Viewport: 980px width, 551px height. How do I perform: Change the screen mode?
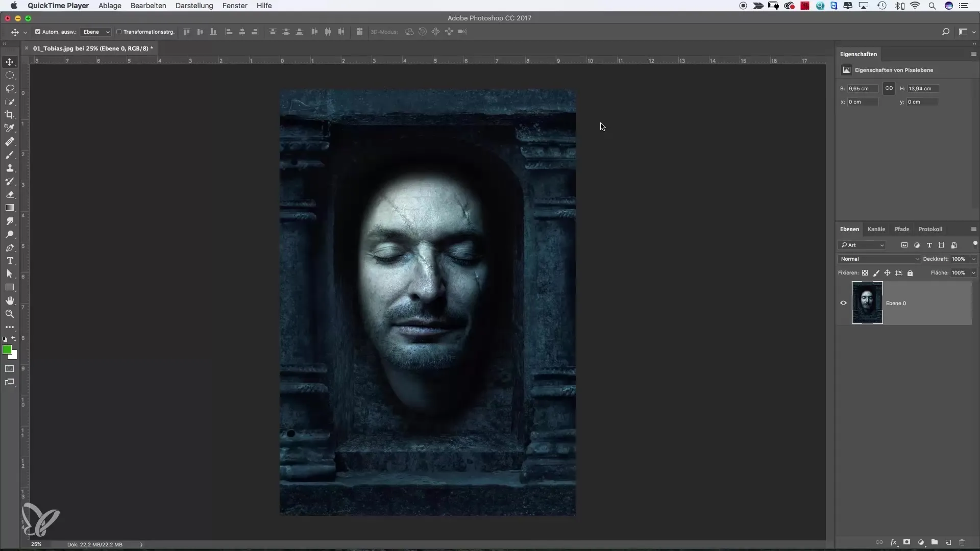pyautogui.click(x=10, y=382)
